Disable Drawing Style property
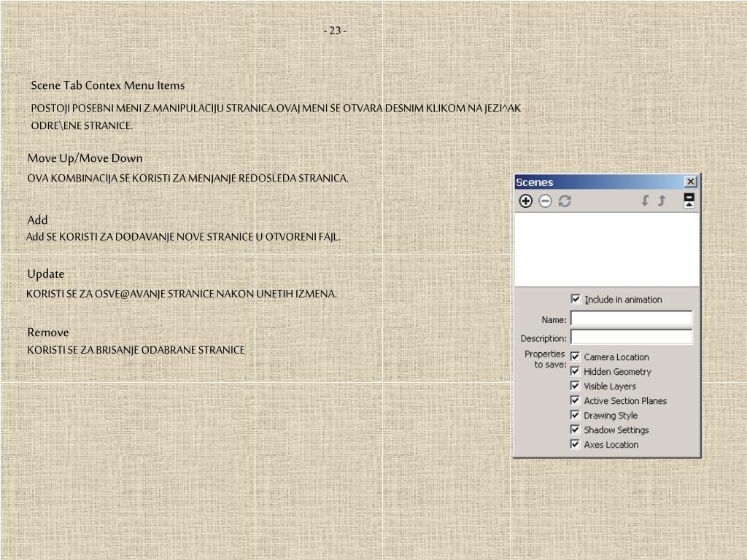The height and width of the screenshot is (560, 747). click(575, 415)
